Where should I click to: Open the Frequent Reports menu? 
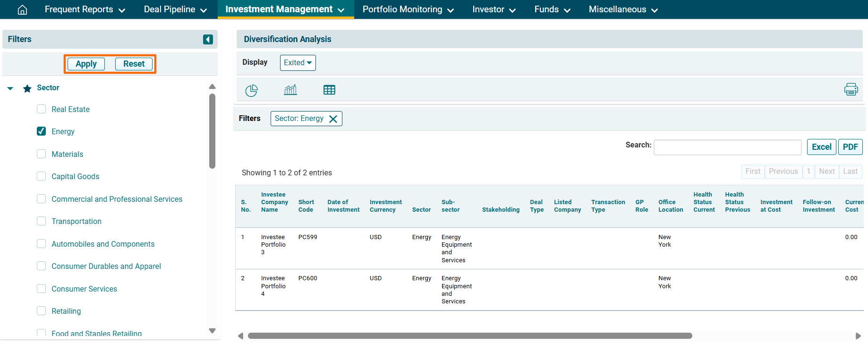click(85, 9)
